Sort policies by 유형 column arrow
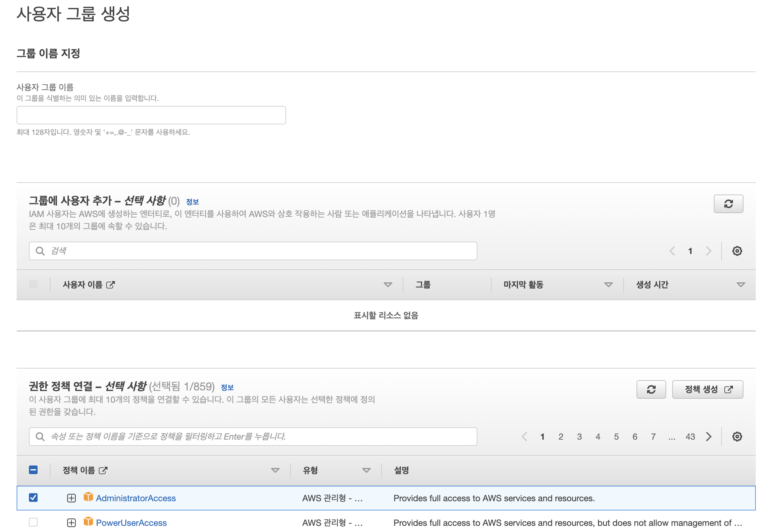The image size is (773, 532). click(366, 470)
